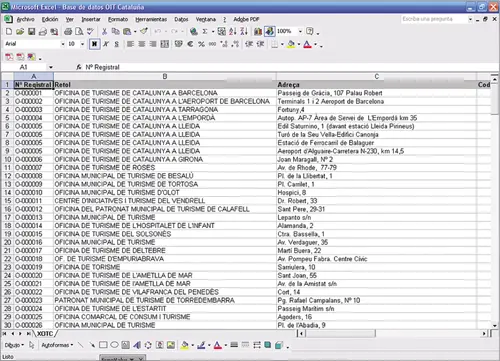Click the Copy icon in the toolbar
The image size is (500, 361).
tap(115, 32)
